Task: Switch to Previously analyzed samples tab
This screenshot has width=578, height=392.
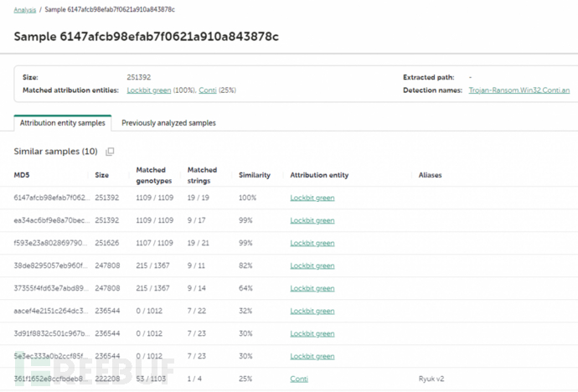Action: (168, 123)
